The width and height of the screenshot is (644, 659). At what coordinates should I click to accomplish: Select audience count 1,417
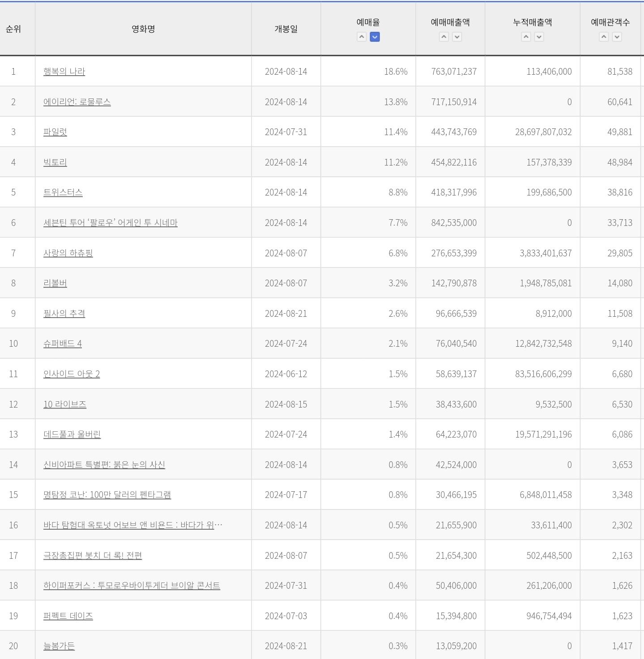622,646
